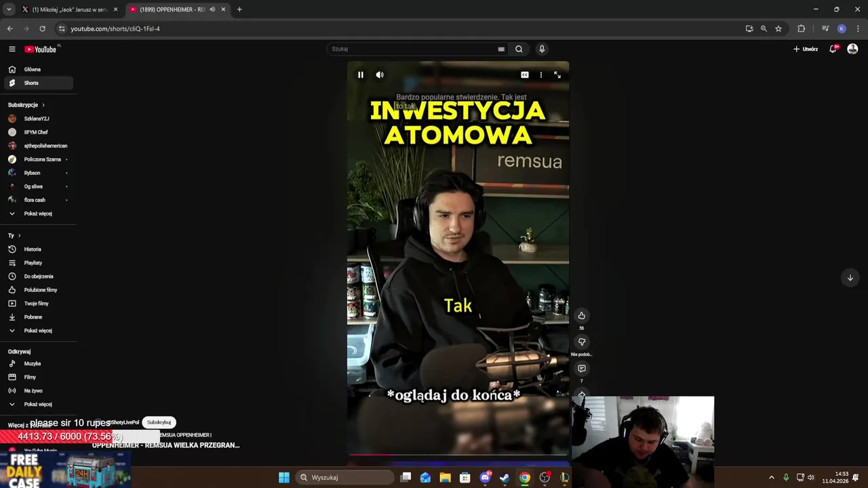
Task: Open Na żywo live section
Action: tap(38, 391)
